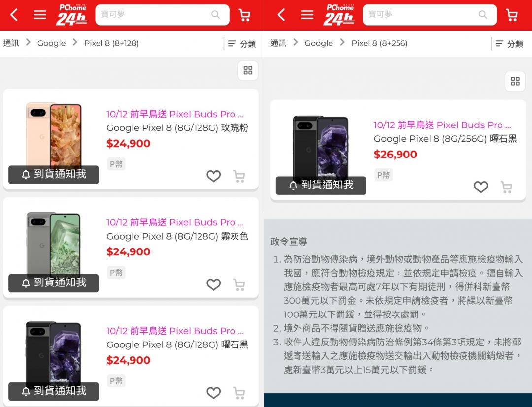Viewport: 532px width, 407px height.
Task: Open shopping cart in left header
Action: (245, 15)
